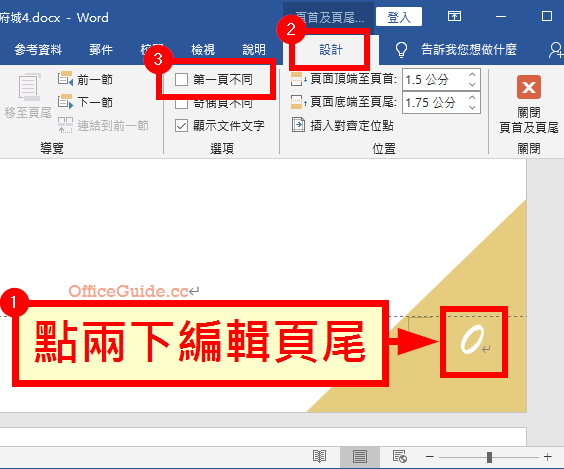Image resolution: width=564 pixels, height=469 pixels.
Task: Open View tab (檢視)
Action: coord(203,50)
